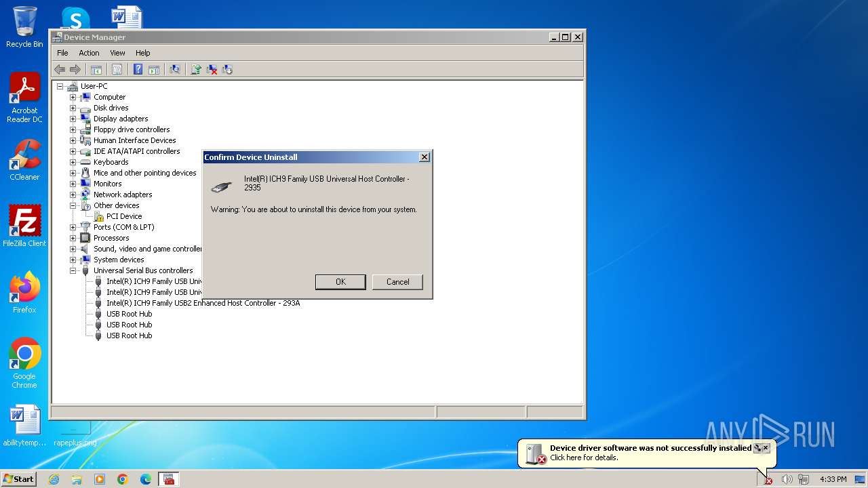868x488 pixels.
Task: Open Firefox desktop shortcut
Action: coord(24,293)
